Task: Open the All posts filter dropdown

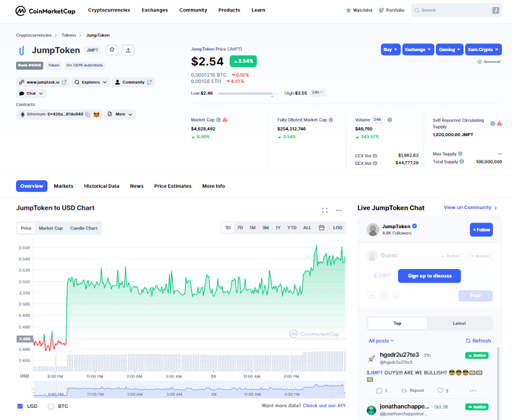Action: [x=381, y=341]
